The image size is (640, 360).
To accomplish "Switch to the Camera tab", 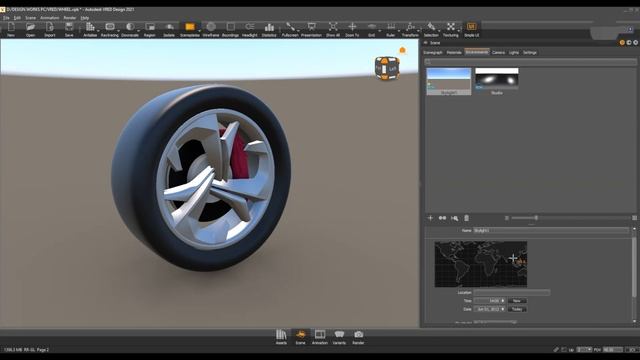I will [498, 53].
